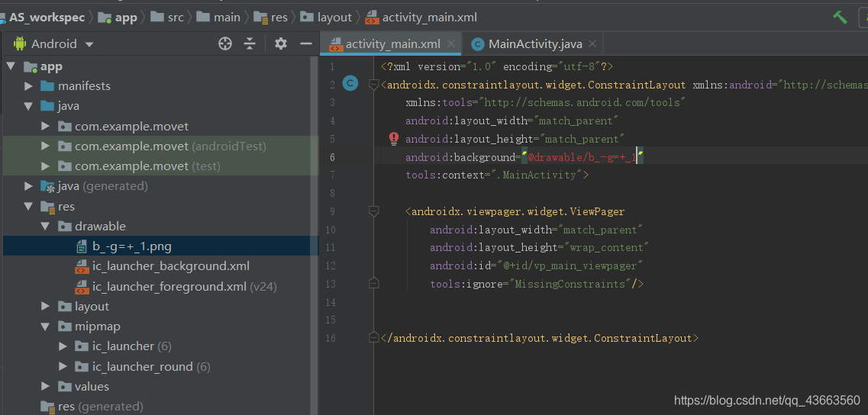Click the java (generated) folder icon
Screen dimensions: 868x415
coord(47,187)
